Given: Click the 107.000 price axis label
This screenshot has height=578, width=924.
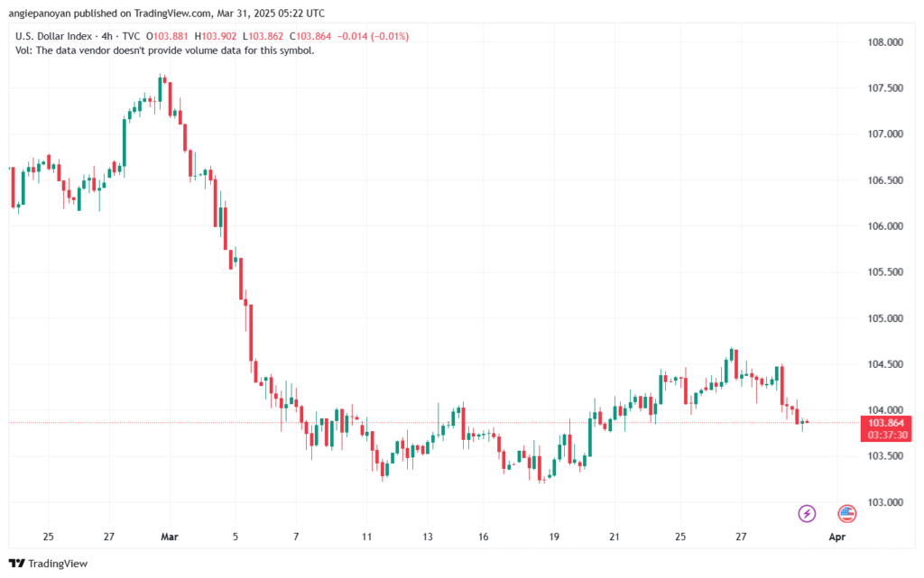Looking at the screenshot, I should (x=885, y=134).
